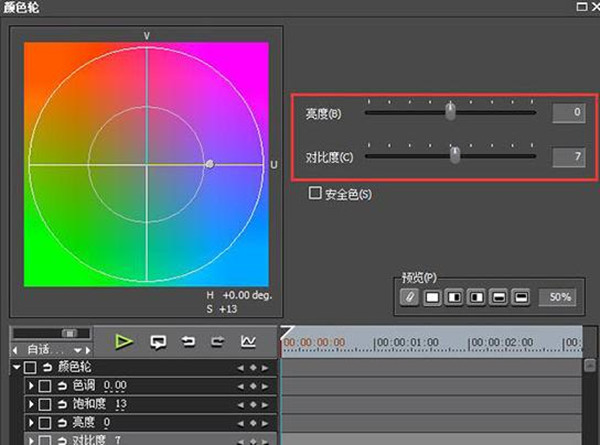The width and height of the screenshot is (600, 445).
Task: Click the 亮度(B) slider handle
Action: [x=451, y=112]
